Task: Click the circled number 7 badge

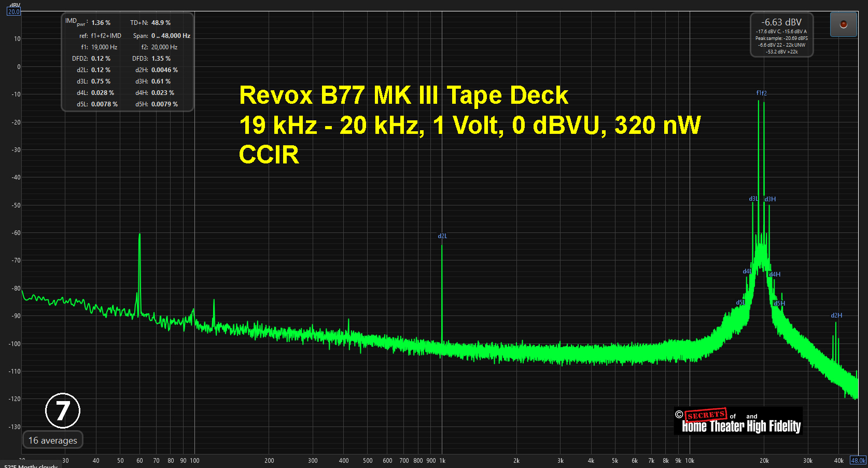Action: pos(63,410)
